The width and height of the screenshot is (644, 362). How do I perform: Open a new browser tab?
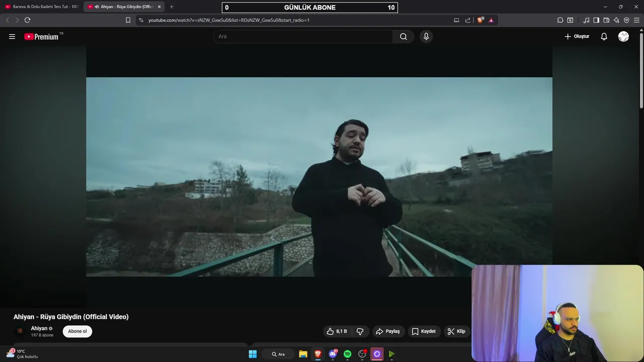pos(172,7)
